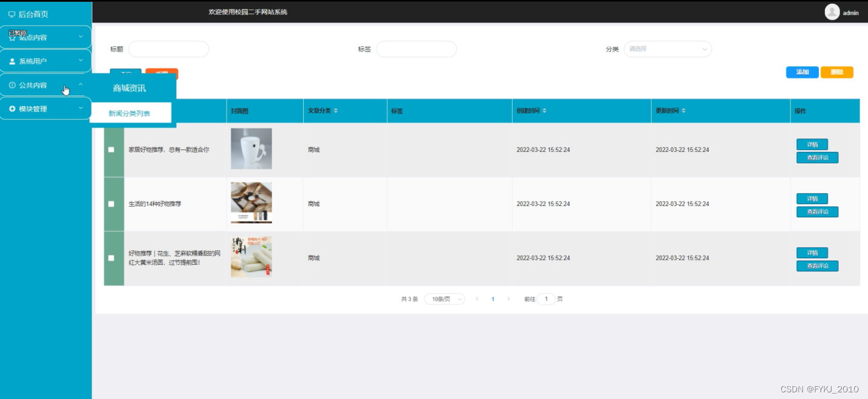Click the monitor icon beside 后台首页
868x399 pixels.
pos(12,14)
